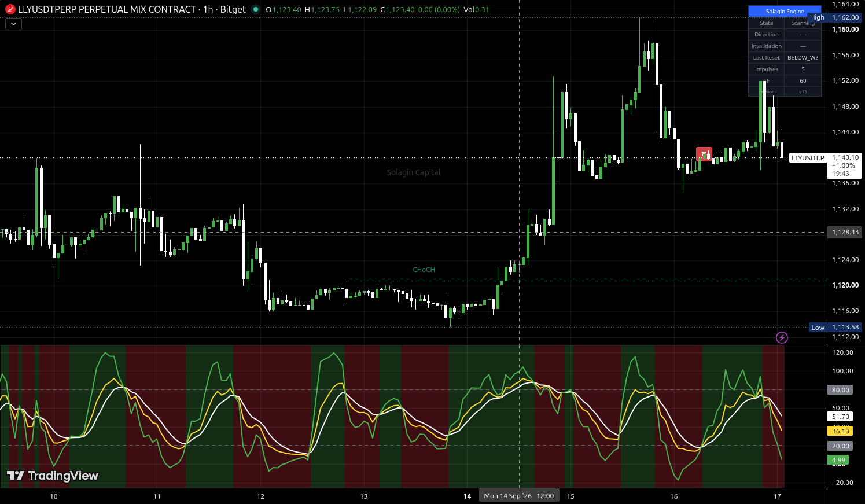Image resolution: width=865 pixels, height=504 pixels.
Task: Click the 80.00 oscillator level tag
Action: point(840,390)
